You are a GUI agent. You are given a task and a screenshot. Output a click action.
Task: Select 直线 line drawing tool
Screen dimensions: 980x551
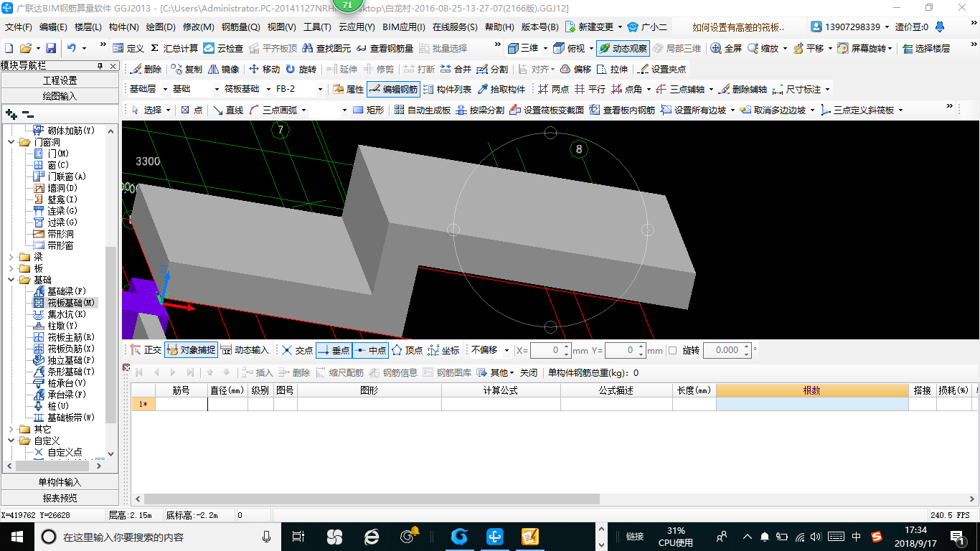point(228,110)
